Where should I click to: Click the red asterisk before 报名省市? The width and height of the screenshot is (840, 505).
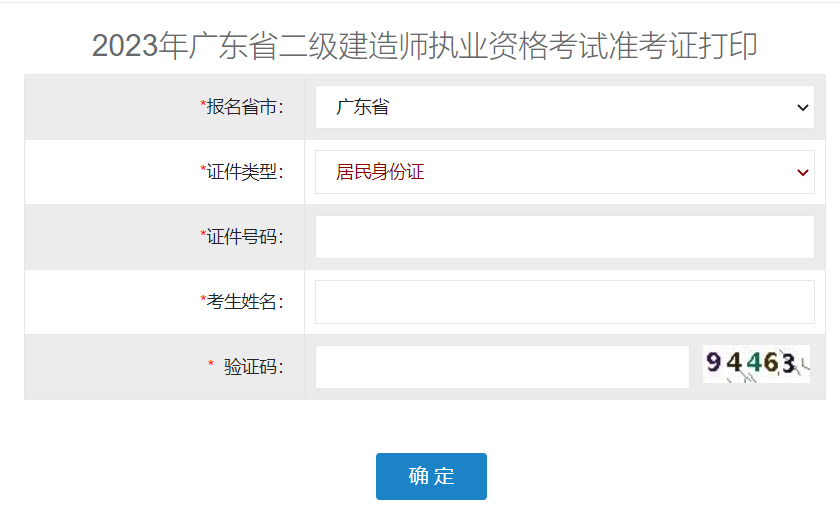(x=203, y=103)
